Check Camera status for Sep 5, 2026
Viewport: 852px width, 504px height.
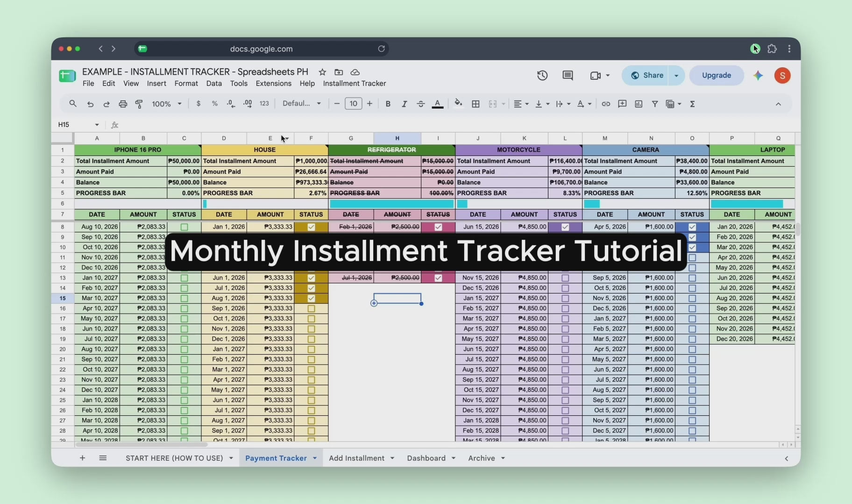pos(692,278)
